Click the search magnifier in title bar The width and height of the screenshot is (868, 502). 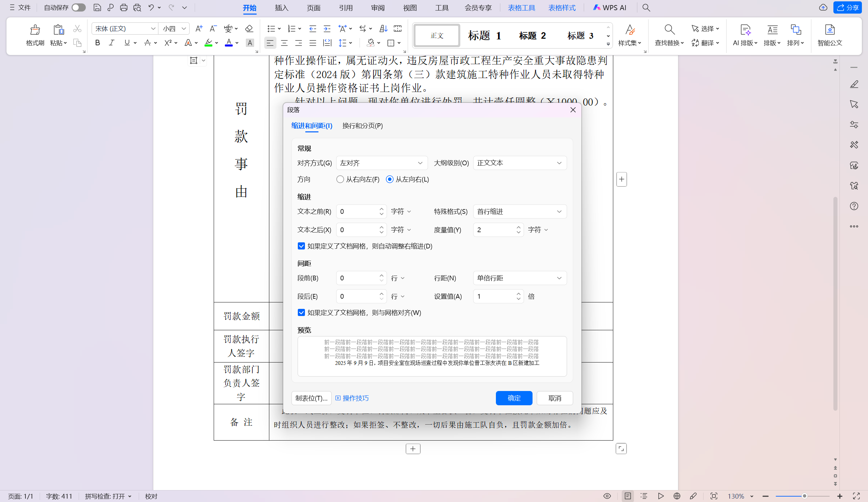[646, 7]
